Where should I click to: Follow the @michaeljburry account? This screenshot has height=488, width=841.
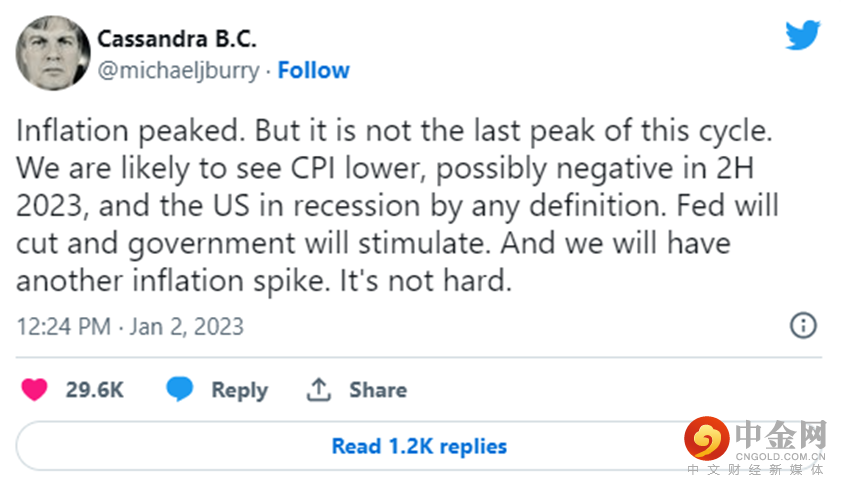pyautogui.click(x=313, y=71)
